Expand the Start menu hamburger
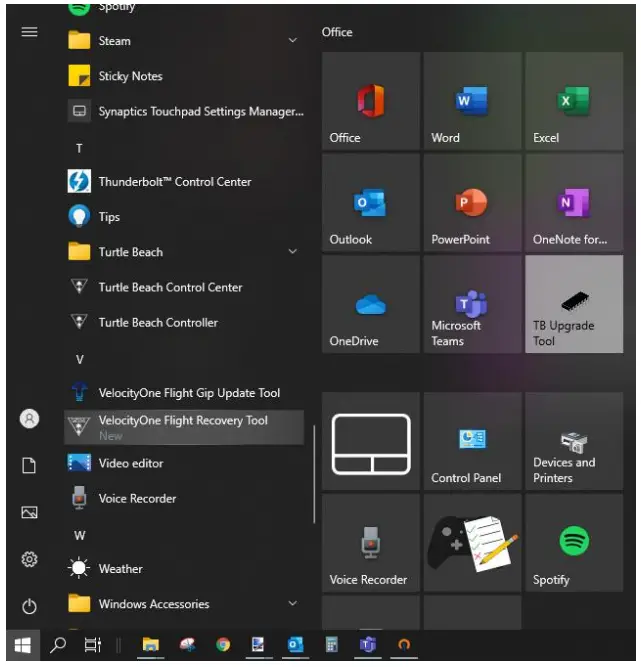The width and height of the screenshot is (641, 667). pos(29,32)
